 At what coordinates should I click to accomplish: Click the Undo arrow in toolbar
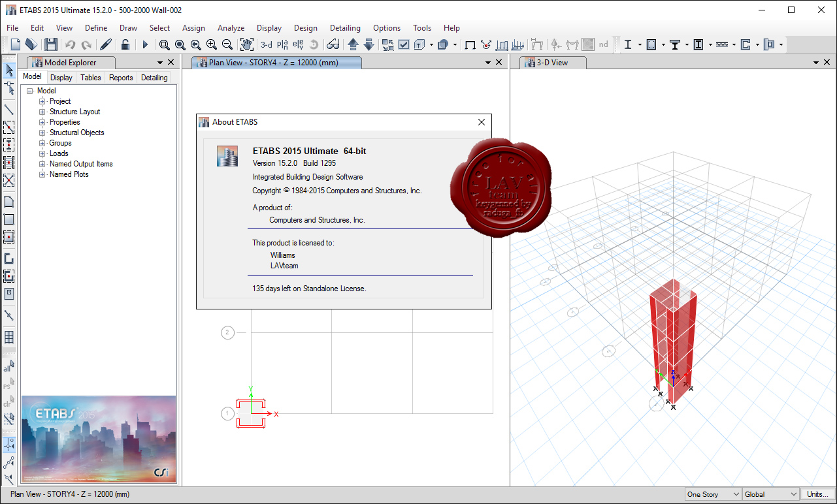(70, 44)
